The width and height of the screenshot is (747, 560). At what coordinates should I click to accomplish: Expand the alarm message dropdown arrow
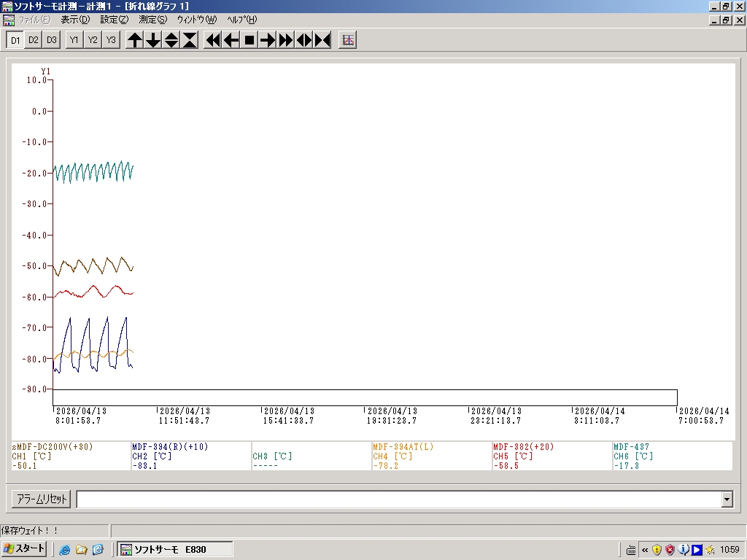pyautogui.click(x=727, y=499)
